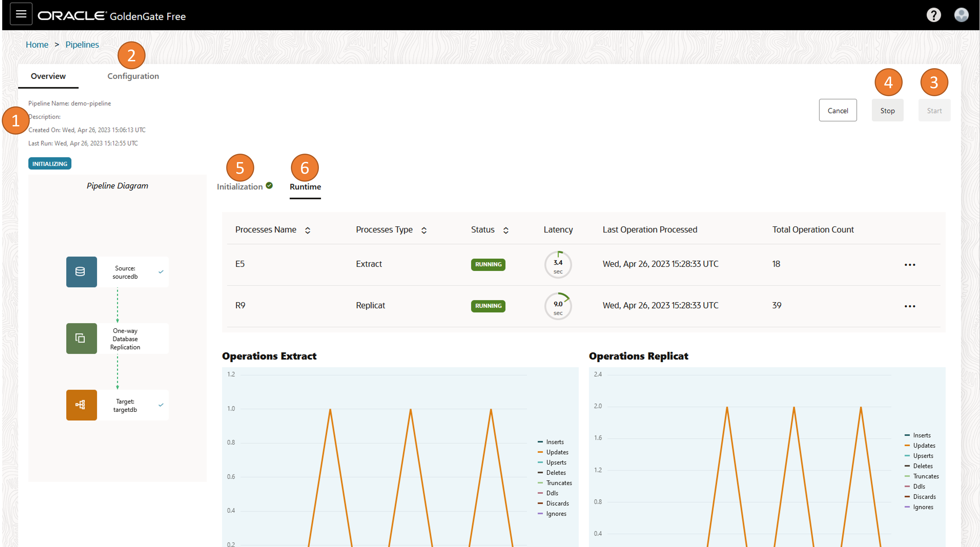The width and height of the screenshot is (980, 547).
Task: Open the actions menu for E5 row
Action: 910,265
